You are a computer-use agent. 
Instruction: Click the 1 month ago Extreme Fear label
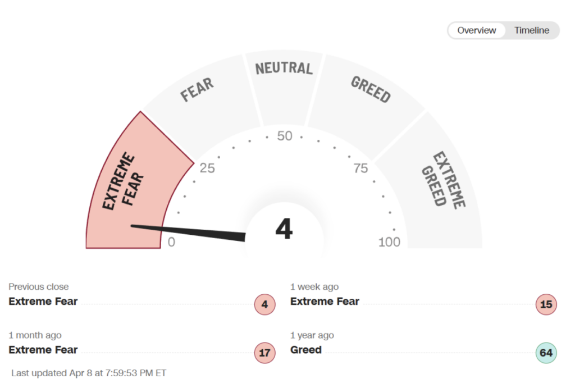pyautogui.click(x=43, y=350)
